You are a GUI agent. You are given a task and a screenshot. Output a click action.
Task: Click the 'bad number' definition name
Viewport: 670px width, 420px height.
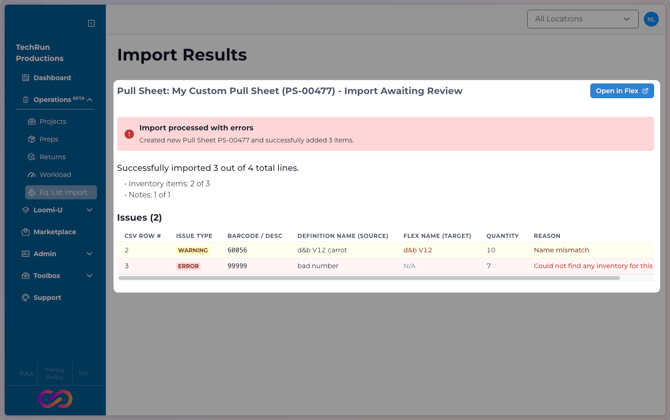(x=318, y=266)
